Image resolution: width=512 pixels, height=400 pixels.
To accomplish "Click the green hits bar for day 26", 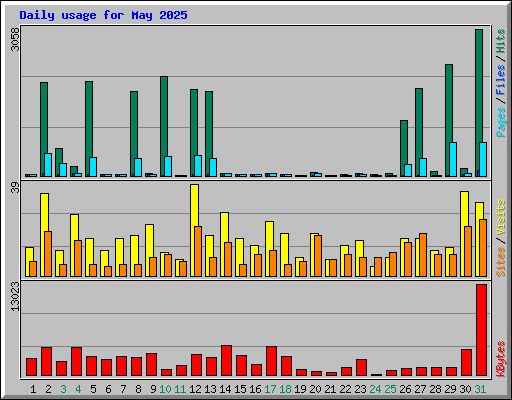I will [404, 148].
